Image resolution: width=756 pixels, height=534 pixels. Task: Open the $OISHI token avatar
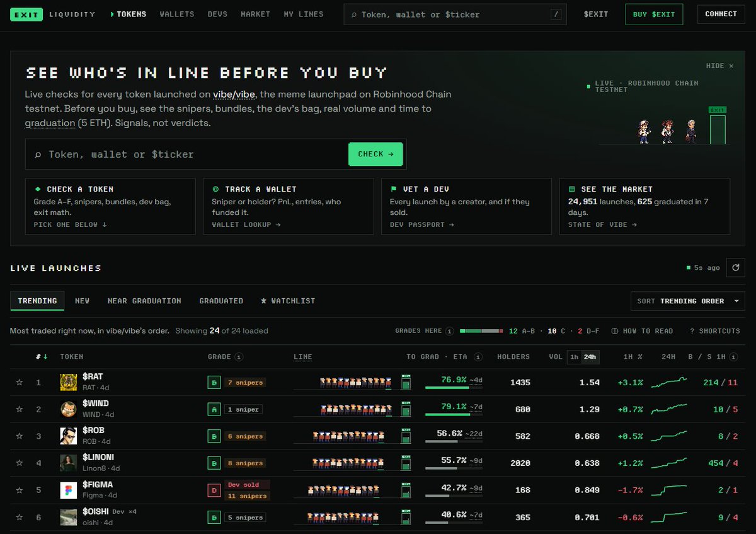[x=69, y=518]
